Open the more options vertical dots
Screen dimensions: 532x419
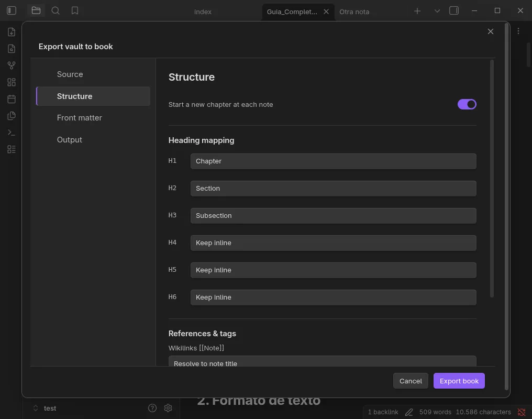coord(518,31)
